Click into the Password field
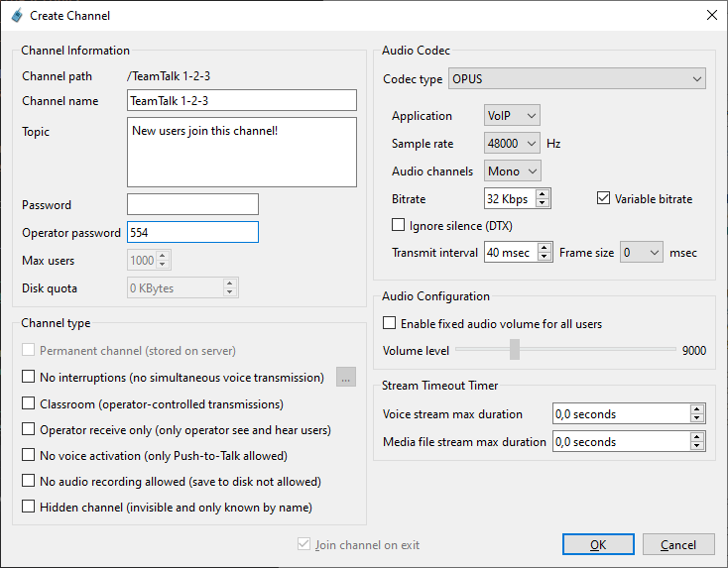The image size is (728, 568). pyautogui.click(x=192, y=204)
